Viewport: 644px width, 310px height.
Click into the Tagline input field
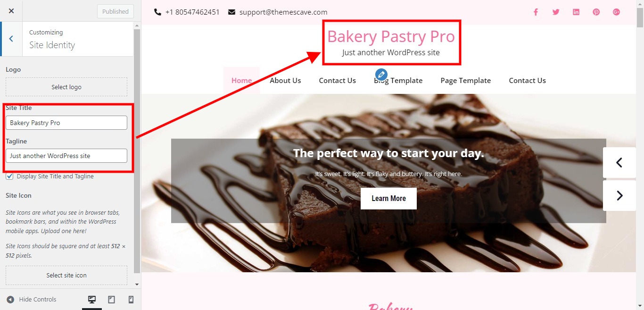66,156
